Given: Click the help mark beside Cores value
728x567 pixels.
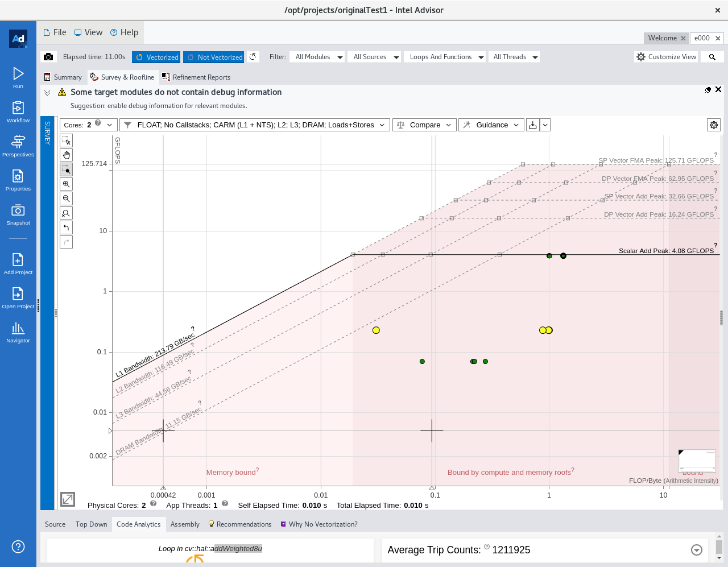Looking at the screenshot, I should 98,123.
